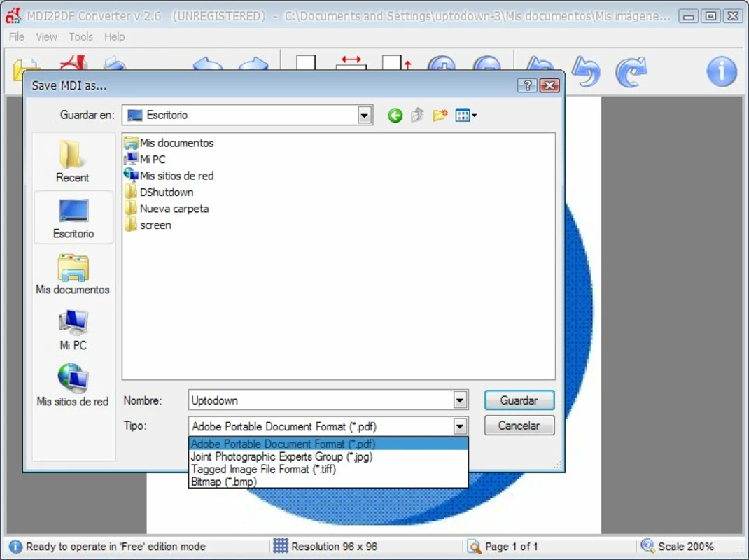This screenshot has width=749, height=560.
Task: Open Mis documentos in the places sidebar
Action: pyautogui.click(x=73, y=274)
